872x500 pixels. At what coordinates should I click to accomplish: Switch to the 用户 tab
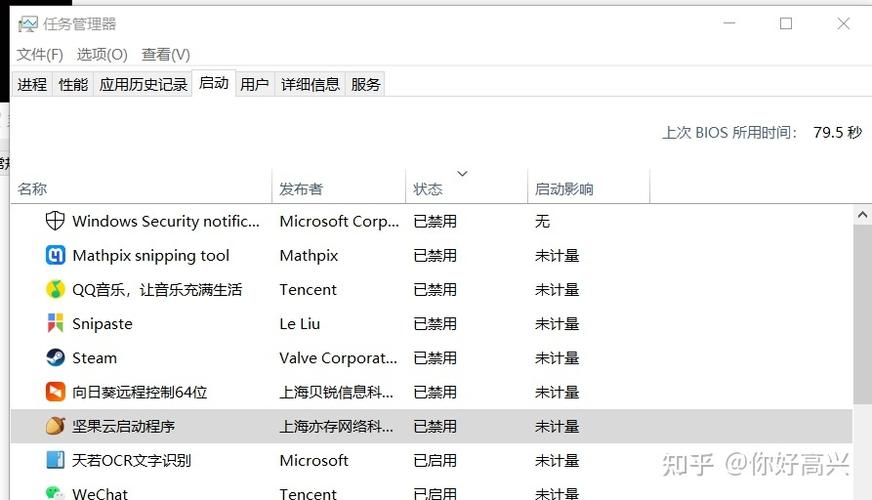[x=254, y=85]
